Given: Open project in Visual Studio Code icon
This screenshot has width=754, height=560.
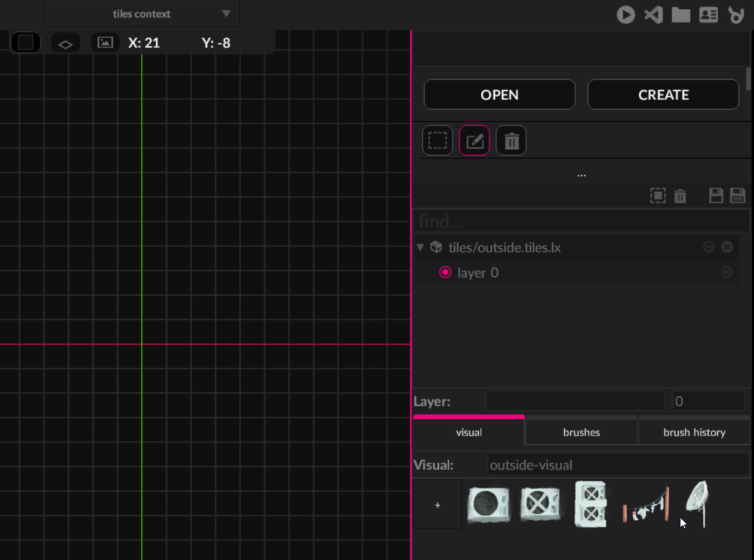Looking at the screenshot, I should [653, 14].
